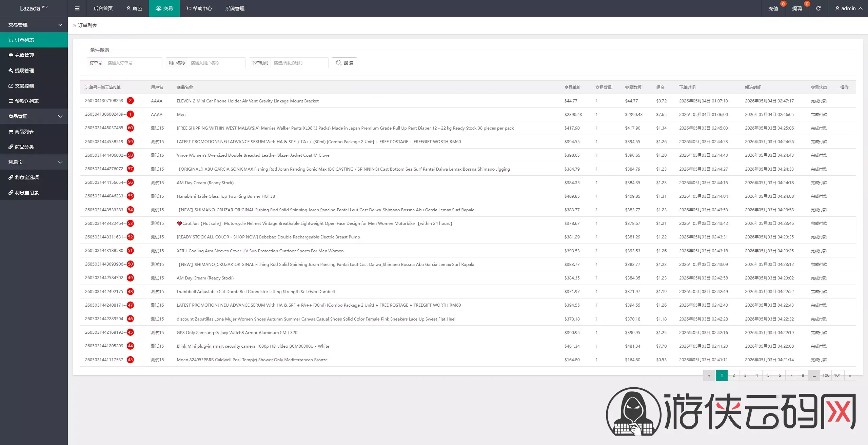868x445 pixels.
Task: Click 'Dumbbell Adjustable Set' product name
Action: [256, 291]
